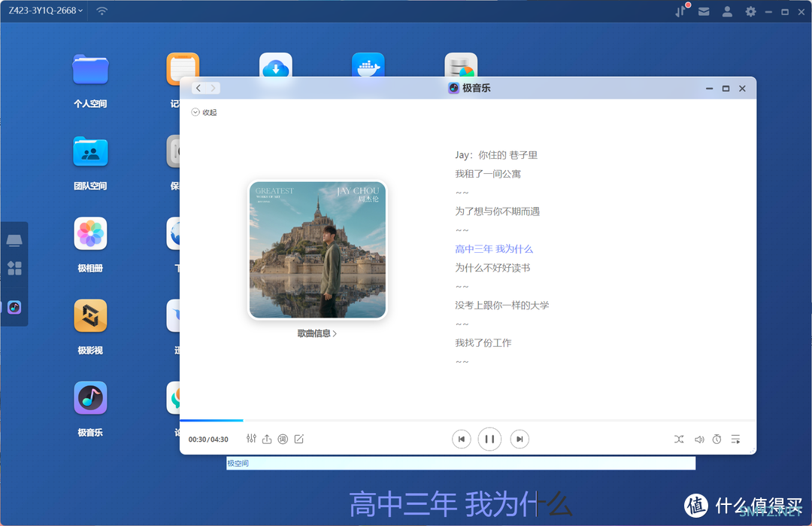Screen dimensions: 812x526
Task: Select lyric line Jay: 你住的 巷子里
Action: (x=496, y=155)
